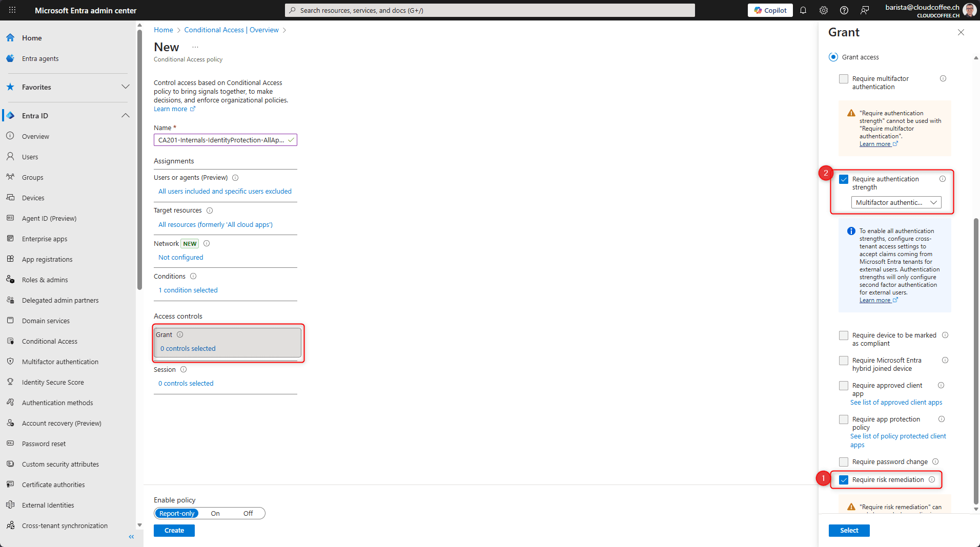Open the notifications bell
The width and height of the screenshot is (980, 547).
[803, 10]
